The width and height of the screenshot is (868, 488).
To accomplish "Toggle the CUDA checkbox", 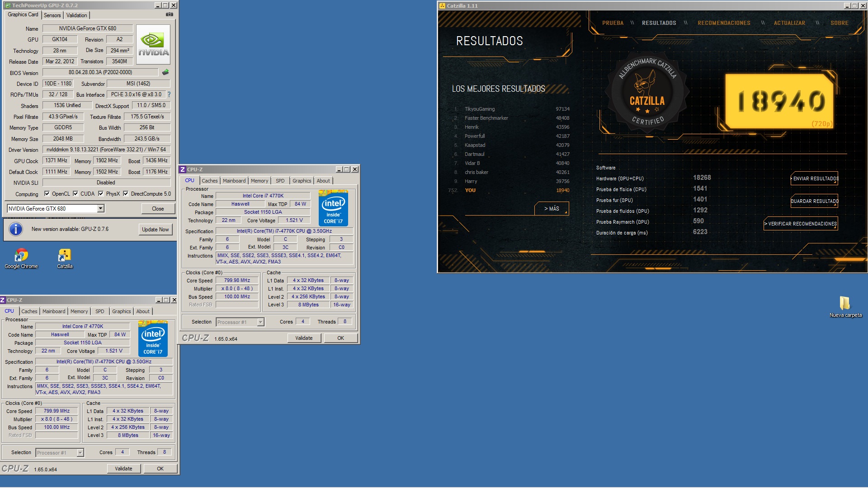I will pyautogui.click(x=75, y=194).
